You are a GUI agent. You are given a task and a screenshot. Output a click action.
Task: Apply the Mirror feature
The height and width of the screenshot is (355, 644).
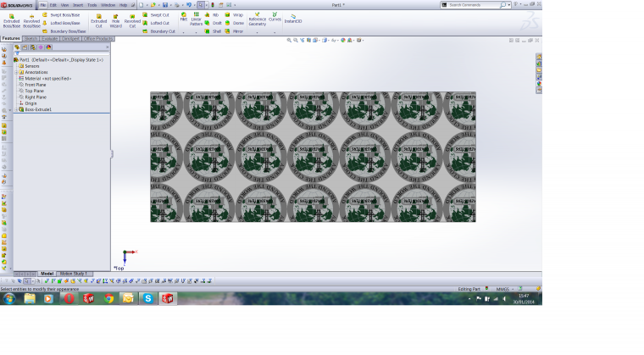pyautogui.click(x=235, y=31)
